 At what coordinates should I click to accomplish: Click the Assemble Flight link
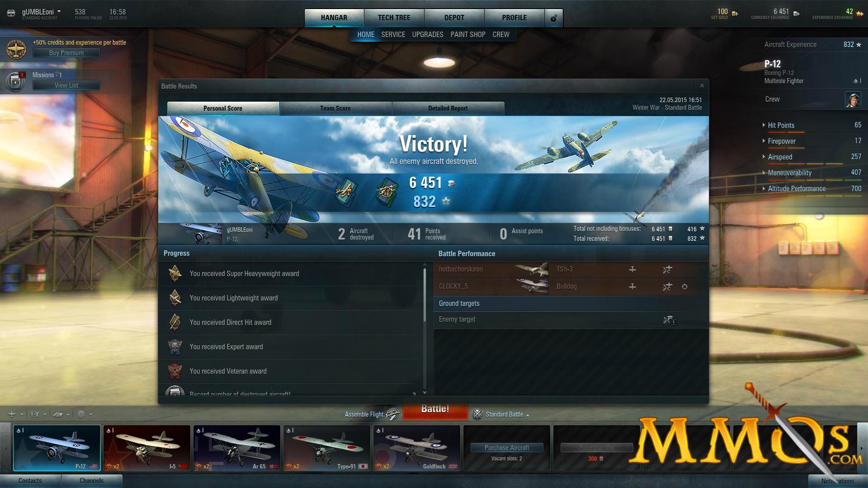tap(364, 414)
